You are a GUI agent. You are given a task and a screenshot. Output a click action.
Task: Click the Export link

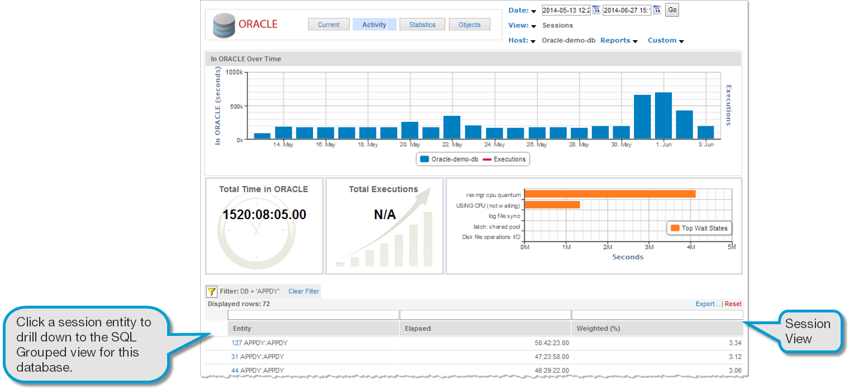[708, 304]
